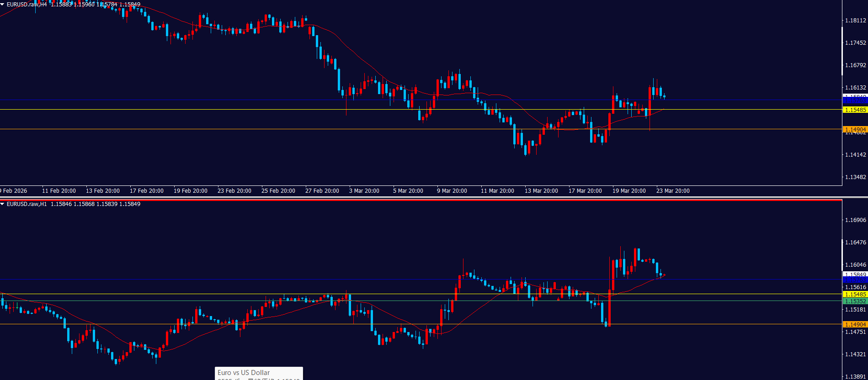This screenshot has height=380, width=868.
Task: Click the EURUSD.raw,H4 chart title text
Action: [x=27, y=5]
